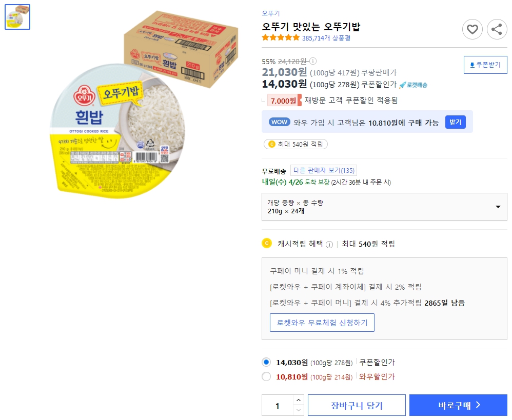
Task: Click the 바로구매 buy now button
Action: pyautogui.click(x=458, y=405)
